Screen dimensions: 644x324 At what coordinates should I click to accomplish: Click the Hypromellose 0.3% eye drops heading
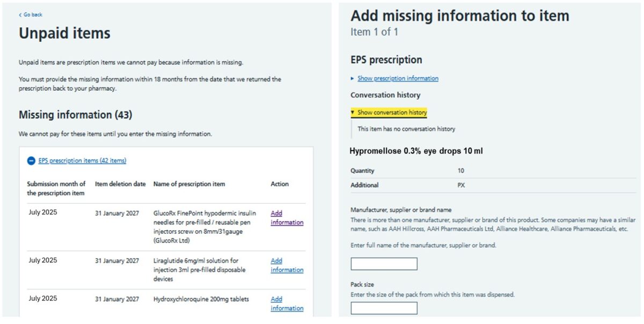pyautogui.click(x=416, y=151)
